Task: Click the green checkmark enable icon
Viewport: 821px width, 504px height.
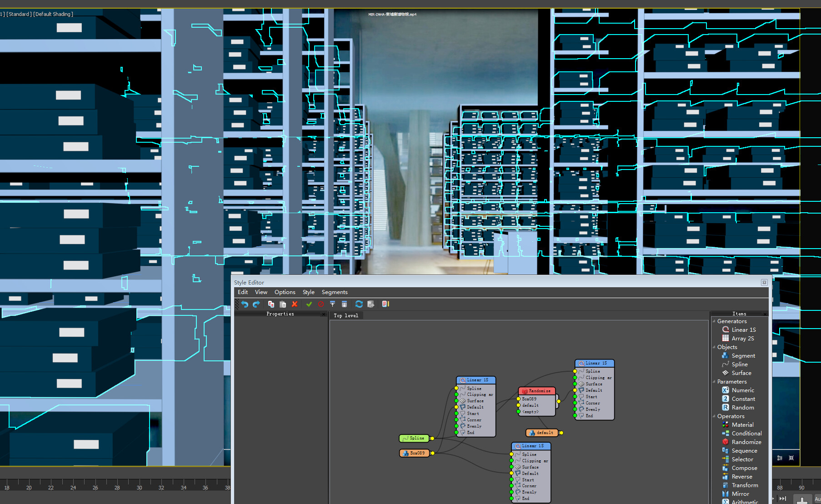Action: pyautogui.click(x=309, y=304)
